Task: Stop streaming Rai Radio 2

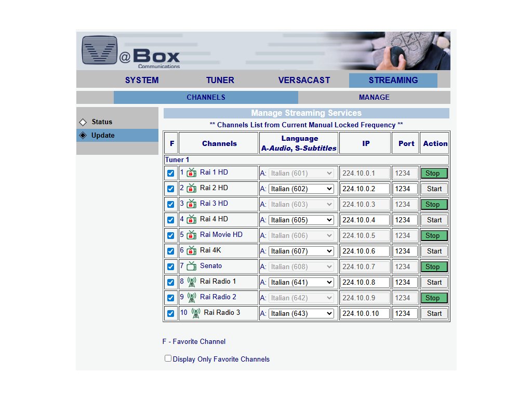Action: pyautogui.click(x=434, y=298)
